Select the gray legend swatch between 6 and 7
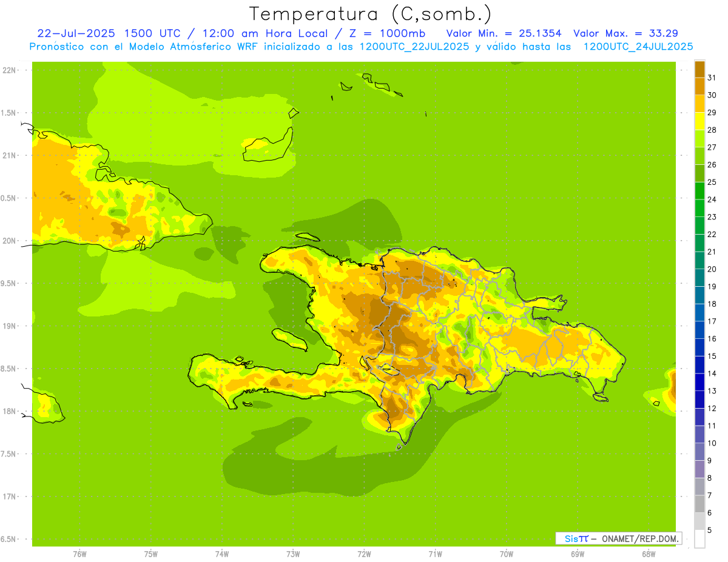This screenshot has width=728, height=562. [x=699, y=504]
